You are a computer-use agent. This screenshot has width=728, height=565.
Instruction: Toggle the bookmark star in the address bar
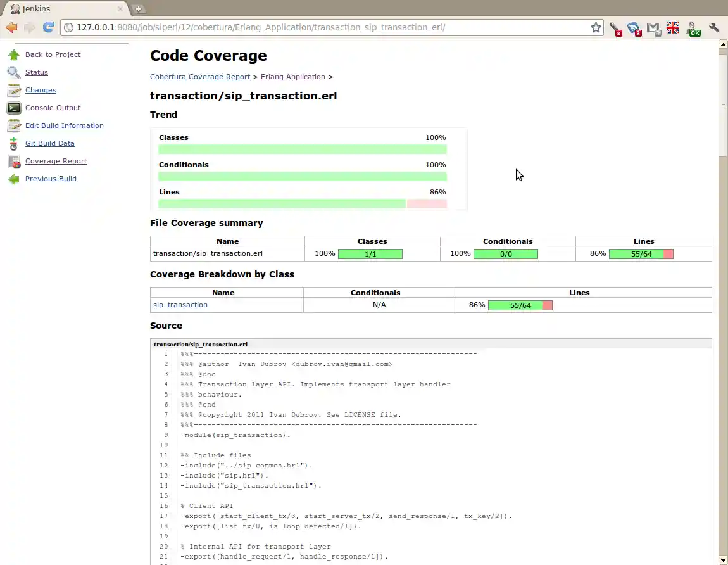point(596,27)
